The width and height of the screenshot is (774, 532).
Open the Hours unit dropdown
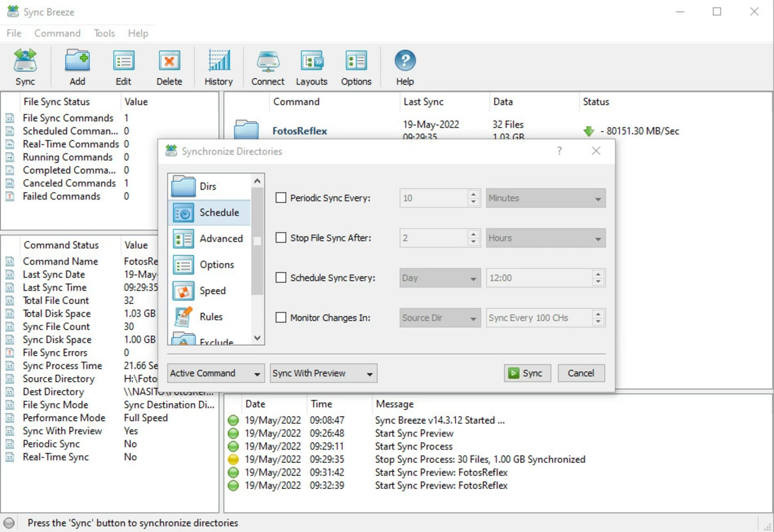[x=546, y=238]
